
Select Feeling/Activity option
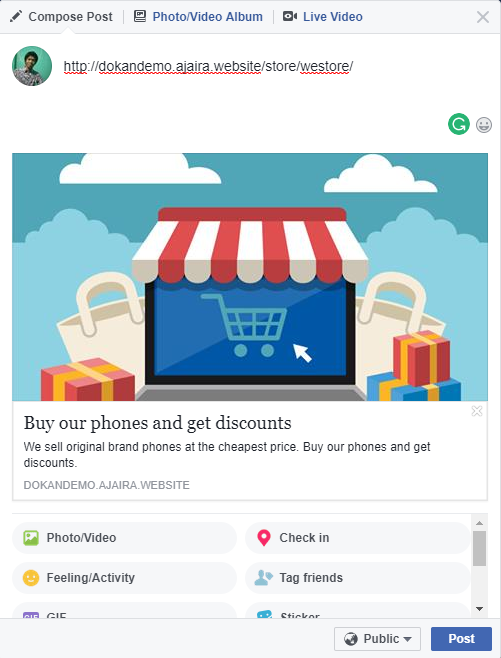pos(124,577)
